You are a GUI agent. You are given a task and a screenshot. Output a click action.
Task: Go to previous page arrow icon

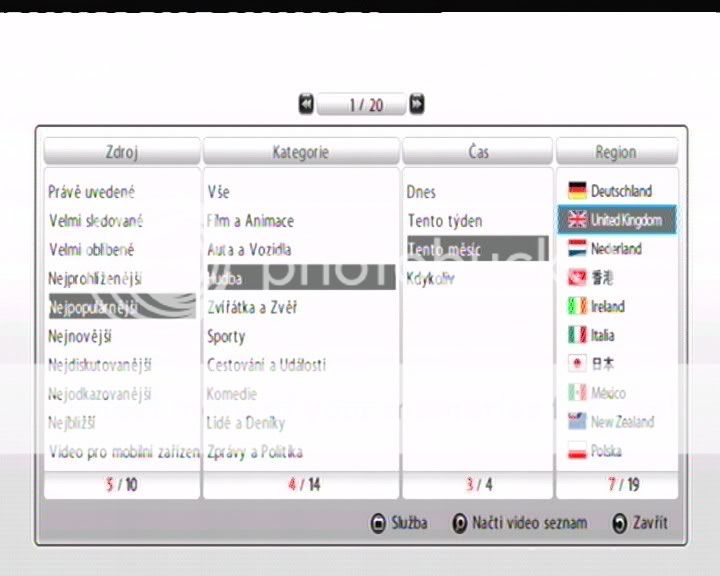306,104
